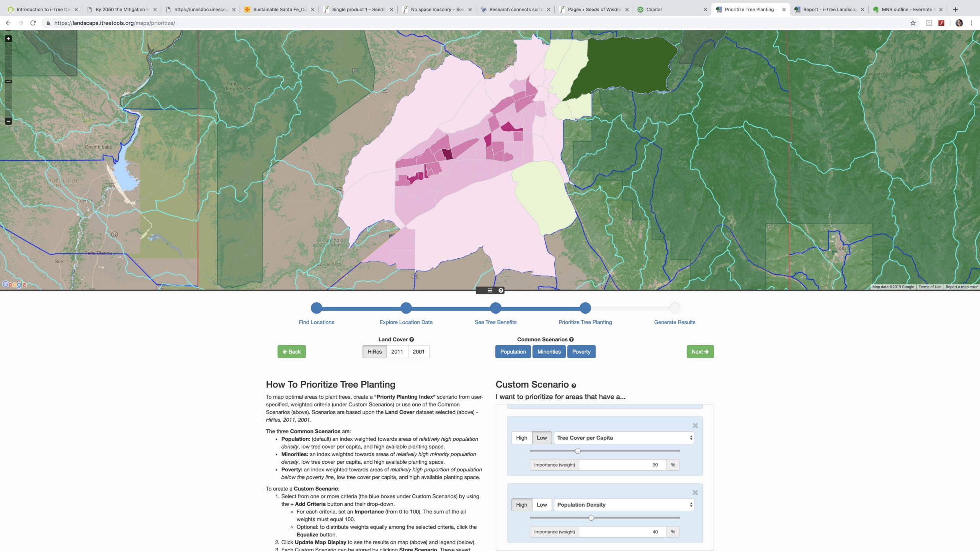
Task: Open the Tree Cover per Capita dropdown
Action: [624, 438]
